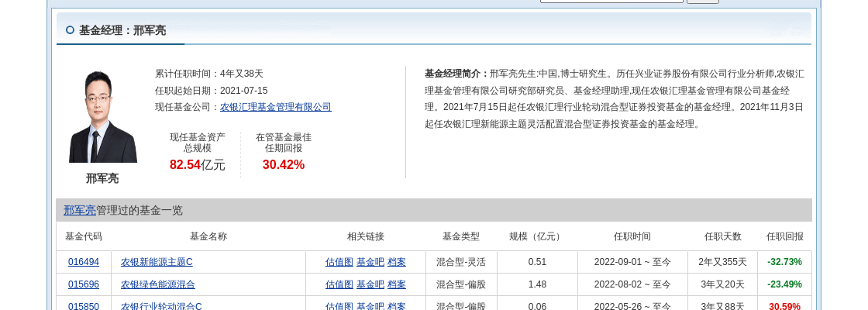The width and height of the screenshot is (868, 310).
Task: Open 农银新能源主题C fund page
Action: tap(157, 262)
